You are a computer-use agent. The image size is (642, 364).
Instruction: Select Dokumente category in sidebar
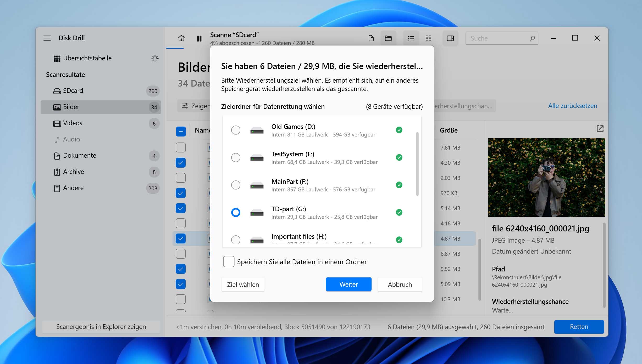(101, 156)
